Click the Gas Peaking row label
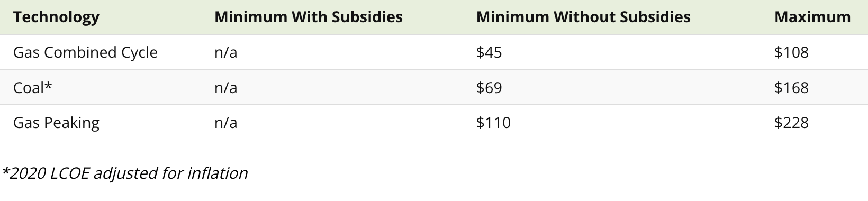 pyautogui.click(x=56, y=123)
